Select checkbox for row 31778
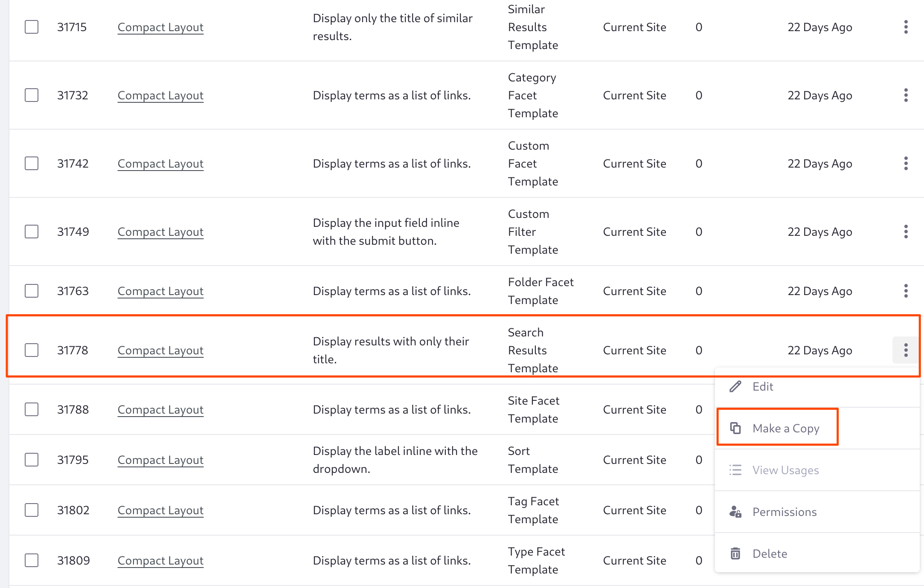Screen dimensions: 924x588 click(32, 350)
